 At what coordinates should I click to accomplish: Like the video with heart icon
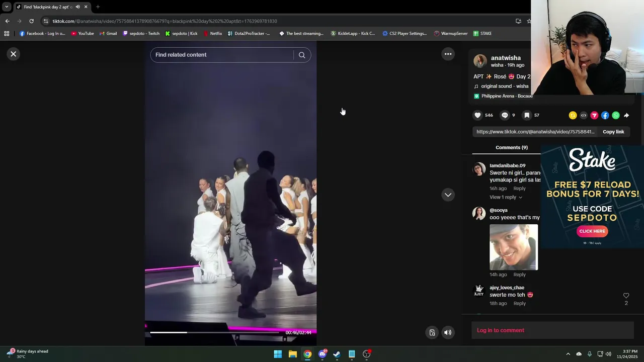(x=477, y=115)
